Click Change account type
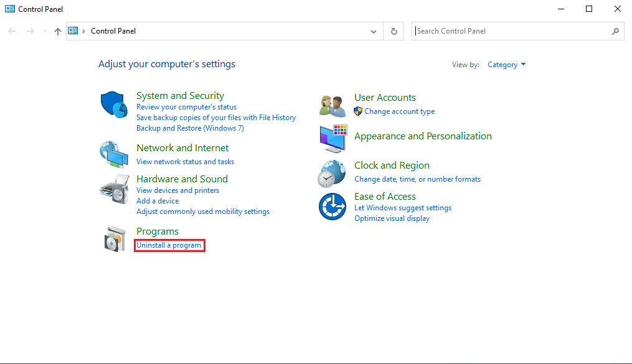This screenshot has height=364, width=632. pos(399,111)
